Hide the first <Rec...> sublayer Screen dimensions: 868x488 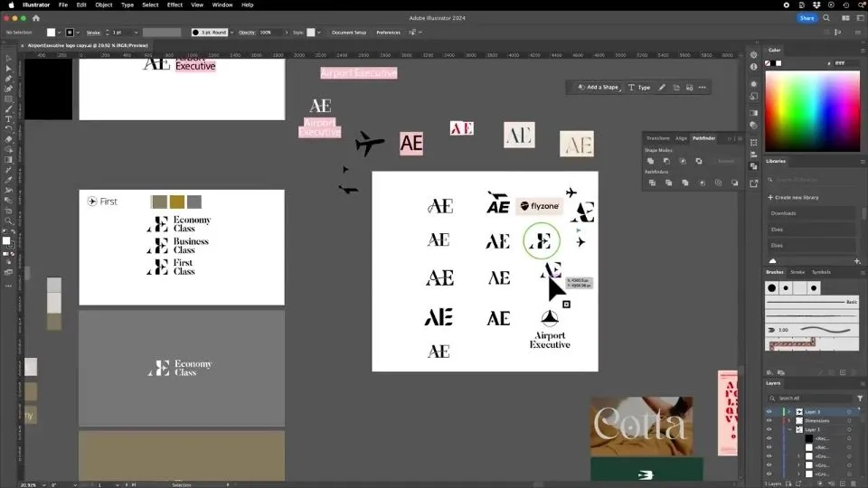tap(769, 438)
